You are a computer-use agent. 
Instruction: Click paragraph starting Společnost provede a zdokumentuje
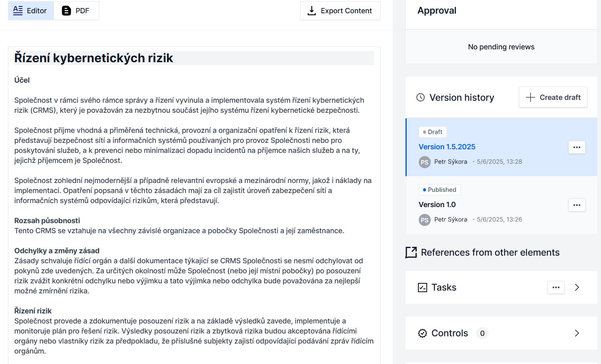[194, 336]
